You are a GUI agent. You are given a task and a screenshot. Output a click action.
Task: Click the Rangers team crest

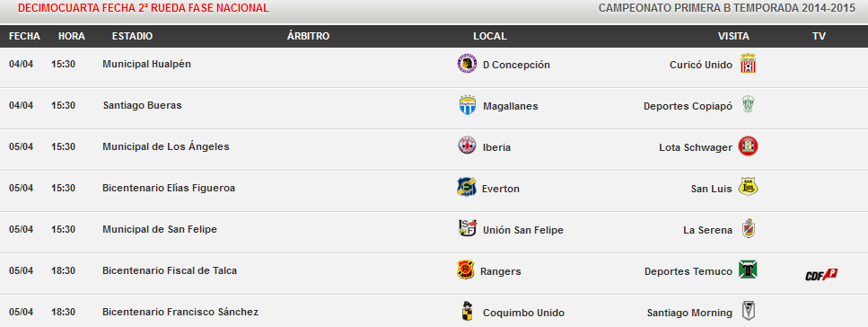coord(465,270)
